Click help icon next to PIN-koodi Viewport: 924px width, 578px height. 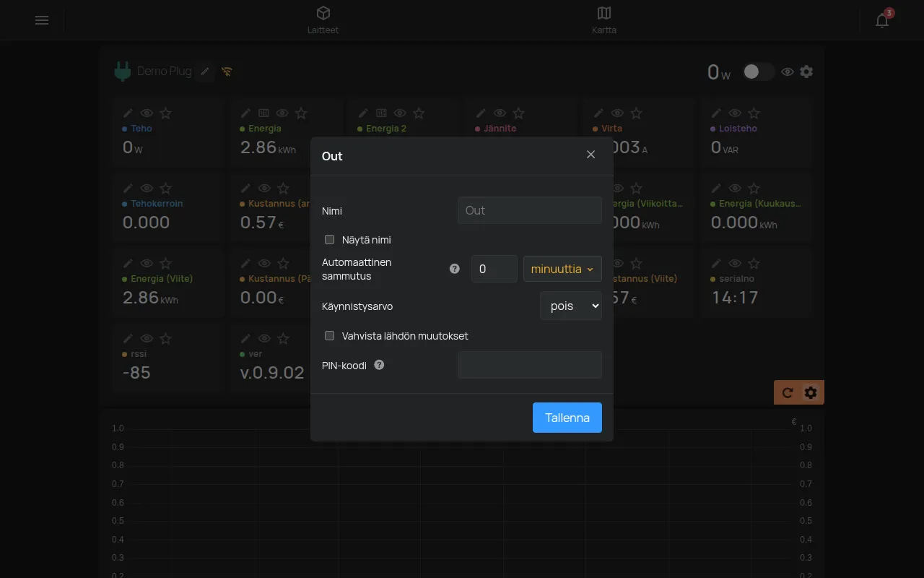pos(379,365)
